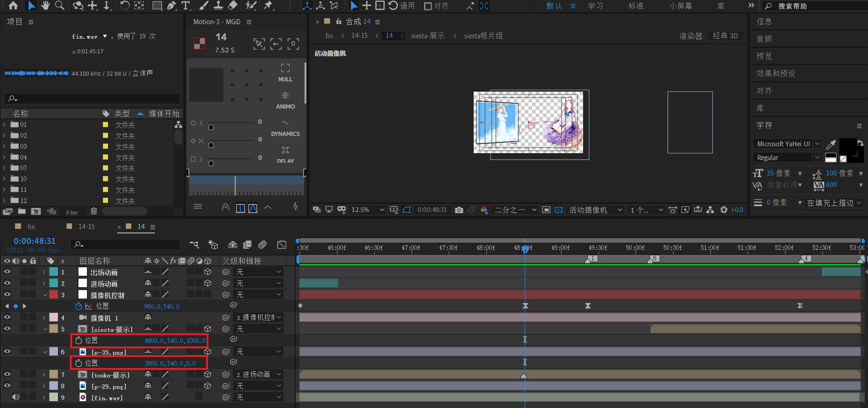This screenshot has width=868, height=408.
Task: Switch to 学习 workspace
Action: pyautogui.click(x=595, y=6)
